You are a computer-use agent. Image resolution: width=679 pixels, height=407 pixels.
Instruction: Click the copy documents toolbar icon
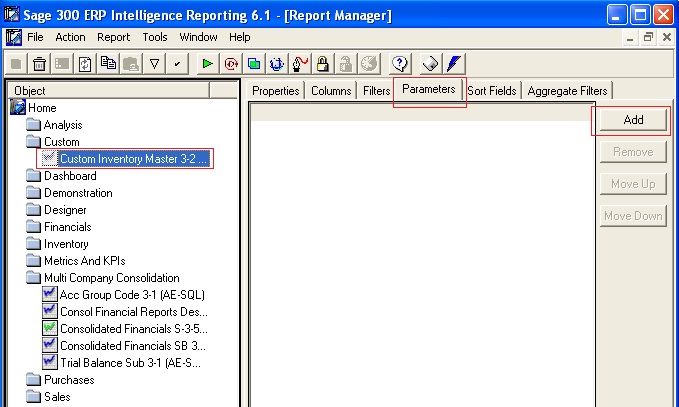[x=108, y=64]
